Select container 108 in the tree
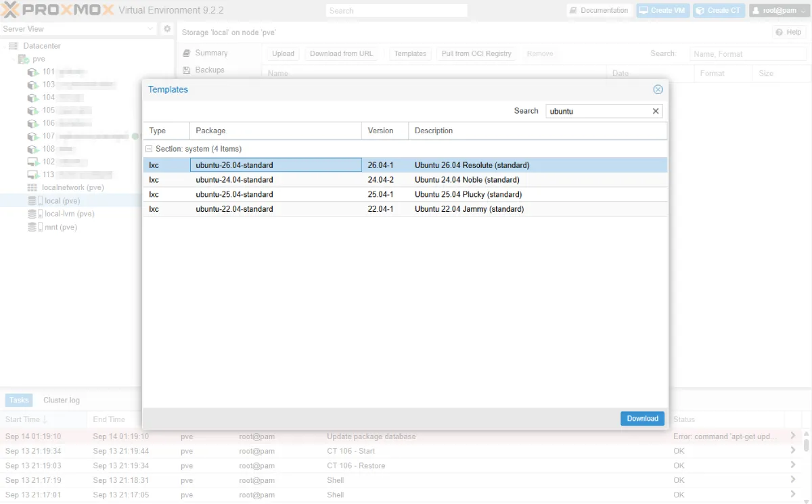The image size is (812, 504). point(51,149)
